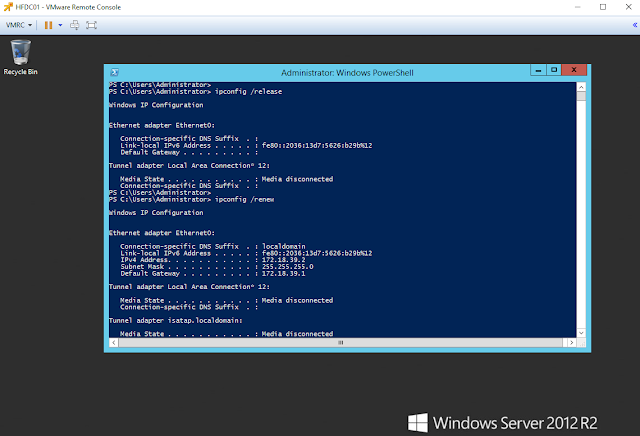
Task: Click the 'localdomain' DNS suffix value
Action: pyautogui.click(x=283, y=246)
